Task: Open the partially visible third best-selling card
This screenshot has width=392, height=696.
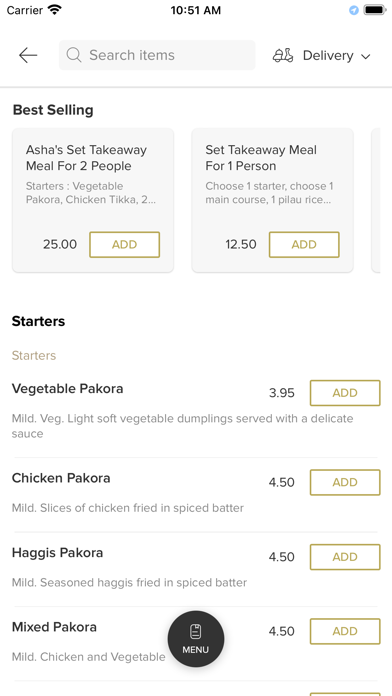Action: click(376, 200)
